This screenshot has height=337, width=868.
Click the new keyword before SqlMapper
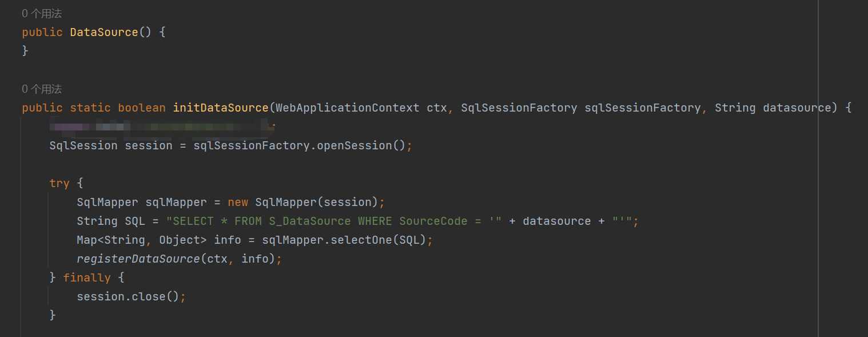click(x=238, y=203)
